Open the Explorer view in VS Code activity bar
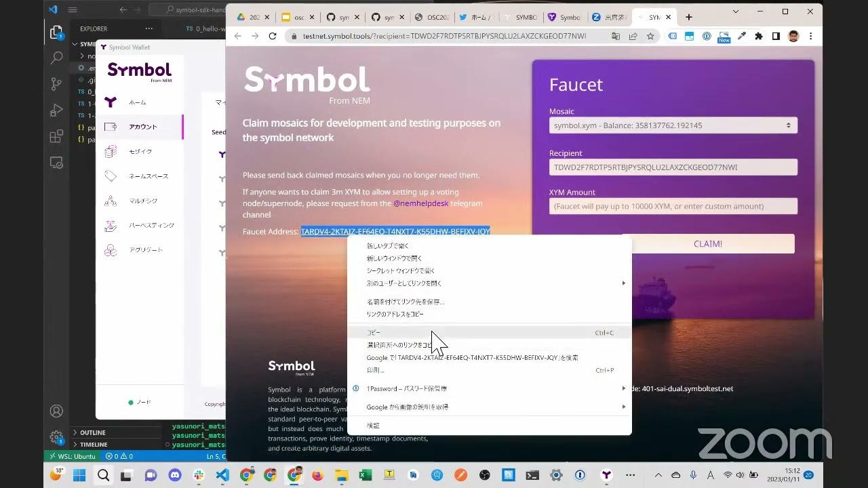 pos(57,32)
